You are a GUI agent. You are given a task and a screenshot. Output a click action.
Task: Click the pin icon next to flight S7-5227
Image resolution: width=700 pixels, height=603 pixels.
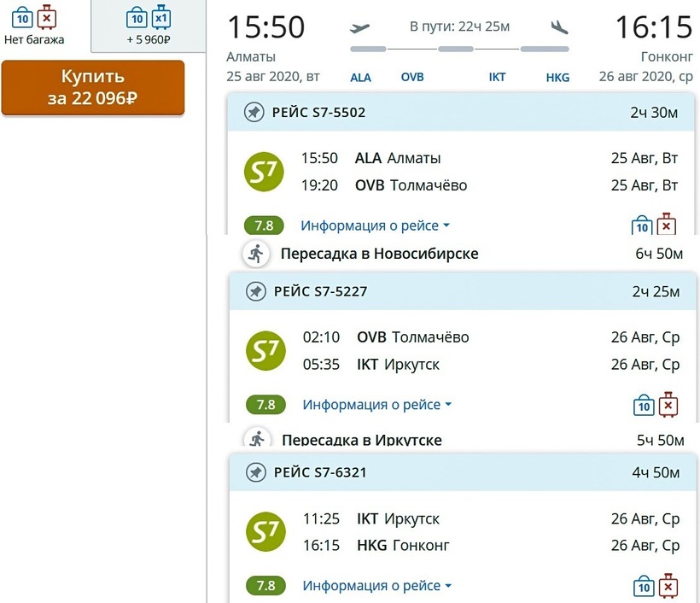tap(255, 292)
